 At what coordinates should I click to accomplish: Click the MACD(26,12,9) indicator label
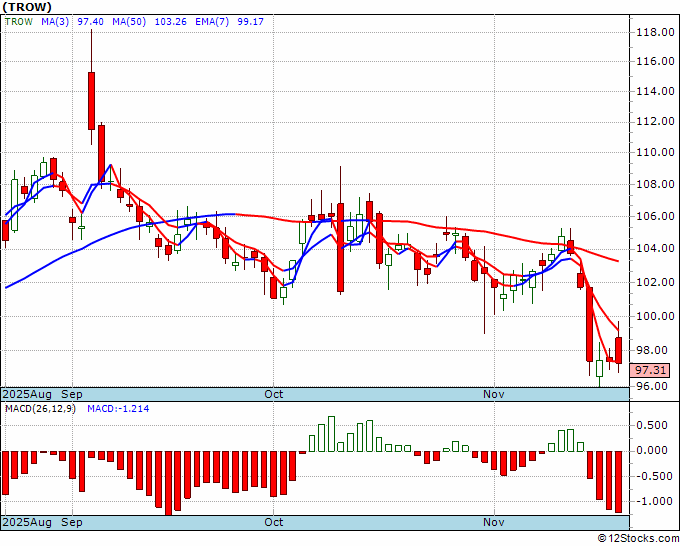40,409
